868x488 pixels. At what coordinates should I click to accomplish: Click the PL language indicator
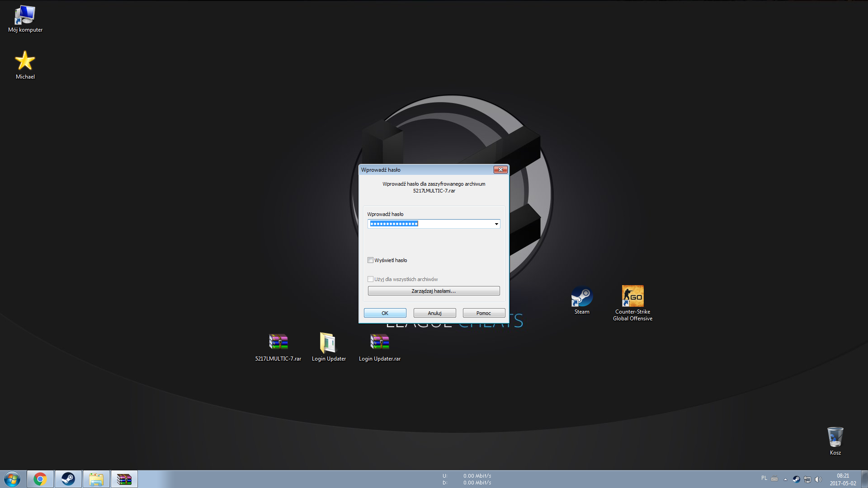coord(764,478)
